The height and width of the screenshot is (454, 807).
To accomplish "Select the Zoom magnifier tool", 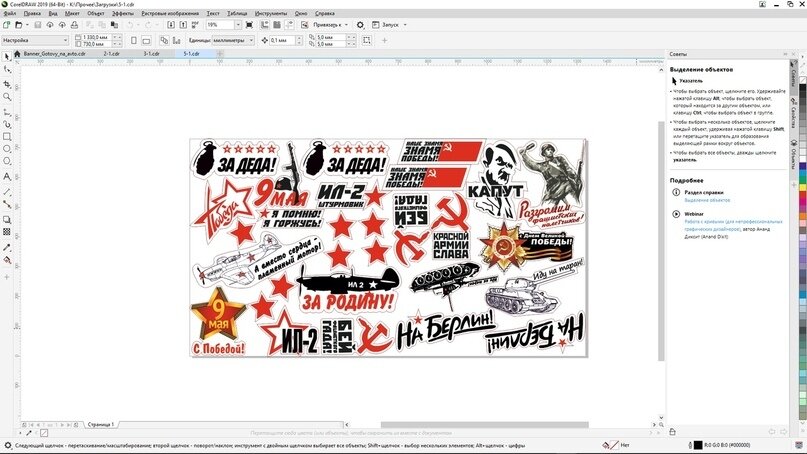I will [x=7, y=97].
